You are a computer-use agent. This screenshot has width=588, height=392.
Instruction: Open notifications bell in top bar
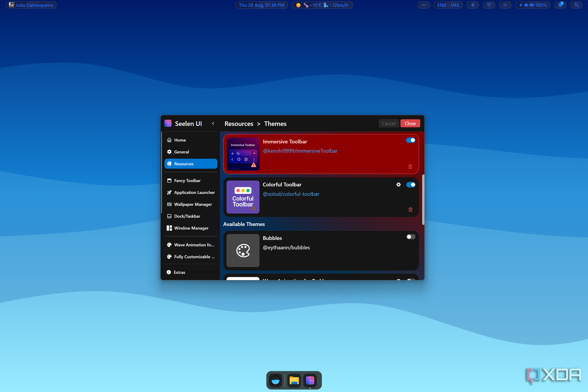[x=560, y=5]
